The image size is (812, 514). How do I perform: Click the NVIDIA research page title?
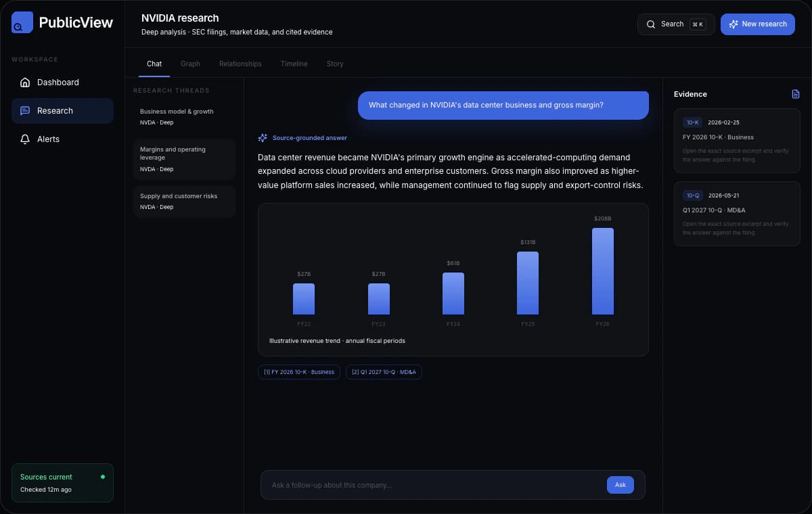pos(180,18)
